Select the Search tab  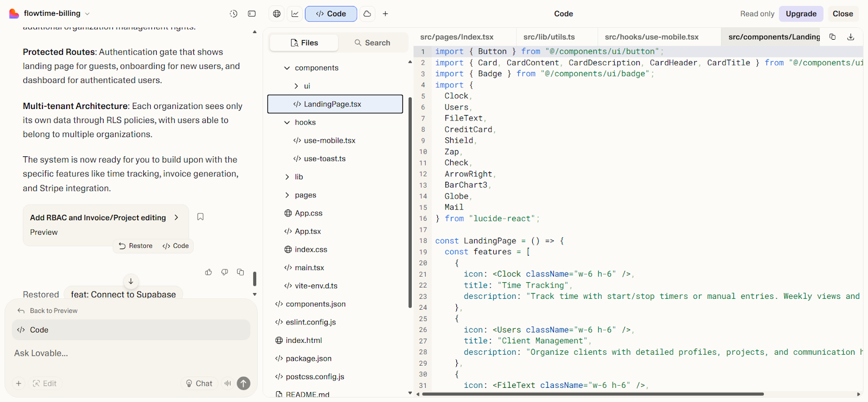[372, 43]
